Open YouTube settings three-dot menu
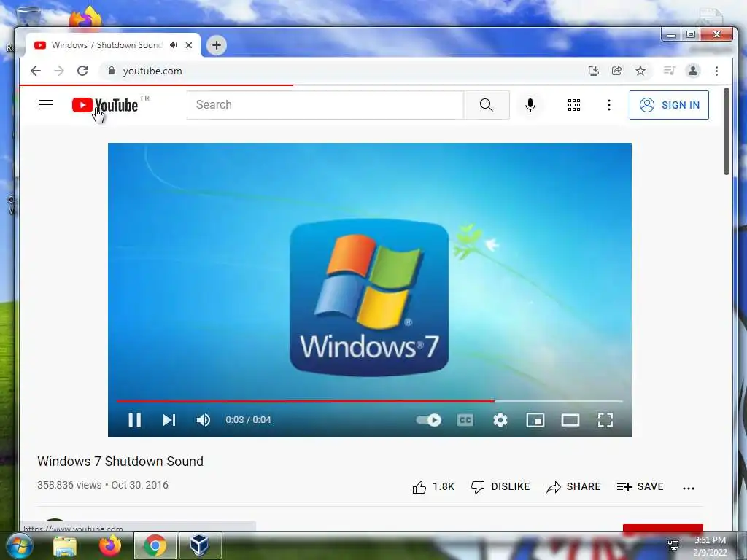The height and width of the screenshot is (560, 747). pos(609,105)
